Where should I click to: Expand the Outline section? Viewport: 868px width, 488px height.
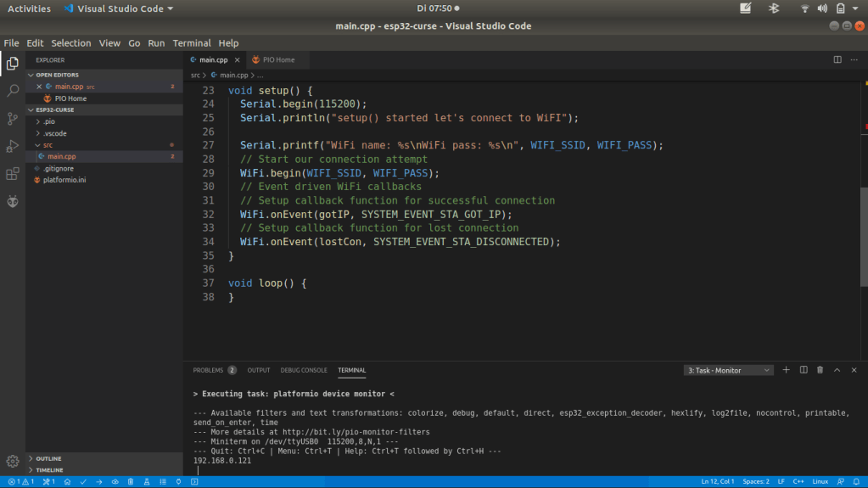(48, 458)
